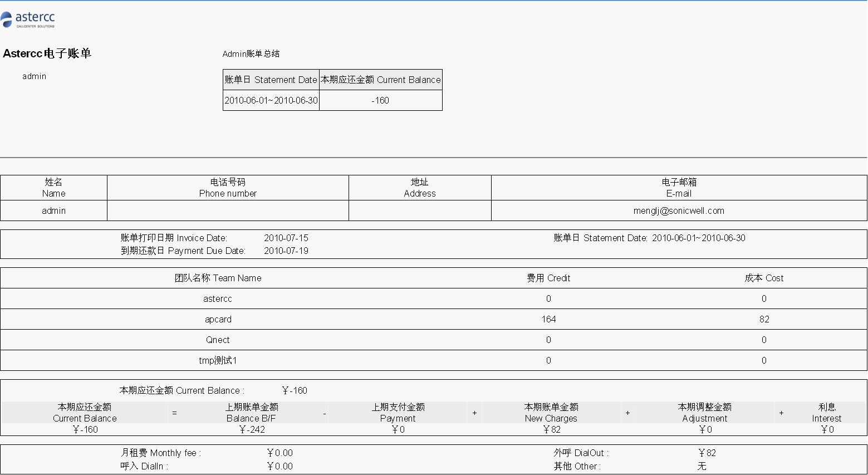This screenshot has width=868, height=475.
Task: Click apcard cost value 82
Action: 764,319
